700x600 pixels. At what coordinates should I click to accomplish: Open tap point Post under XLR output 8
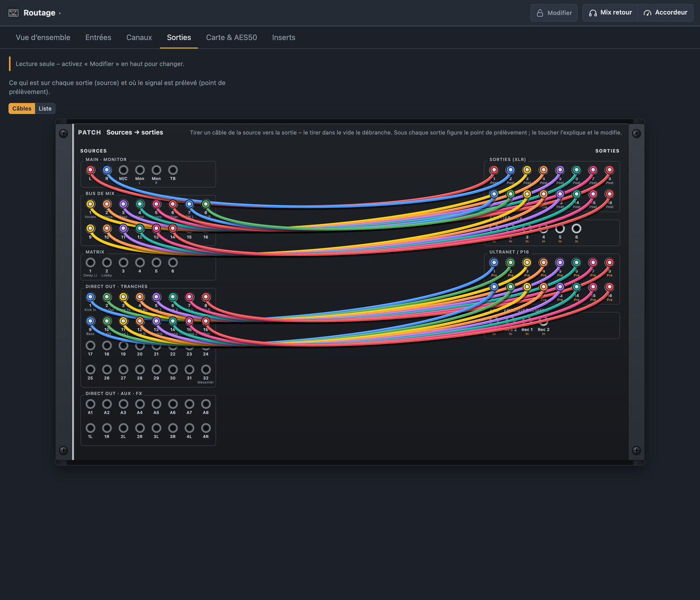tap(609, 183)
